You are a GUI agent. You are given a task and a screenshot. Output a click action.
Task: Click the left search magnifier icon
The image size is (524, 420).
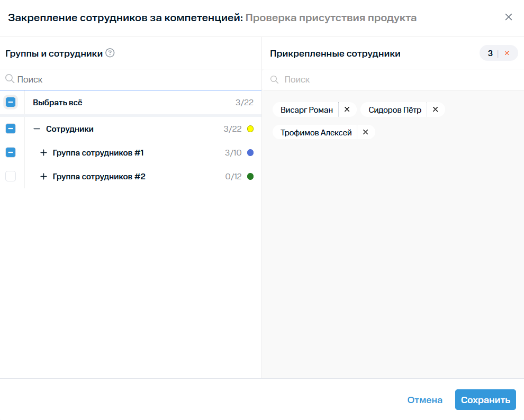point(10,79)
